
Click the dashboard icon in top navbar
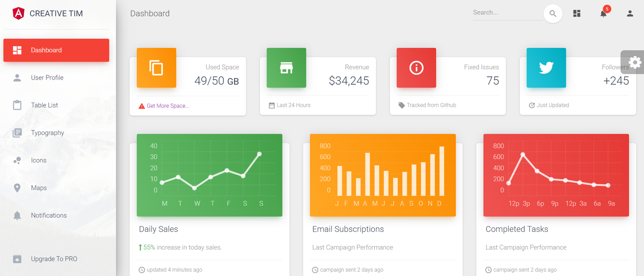coord(577,14)
